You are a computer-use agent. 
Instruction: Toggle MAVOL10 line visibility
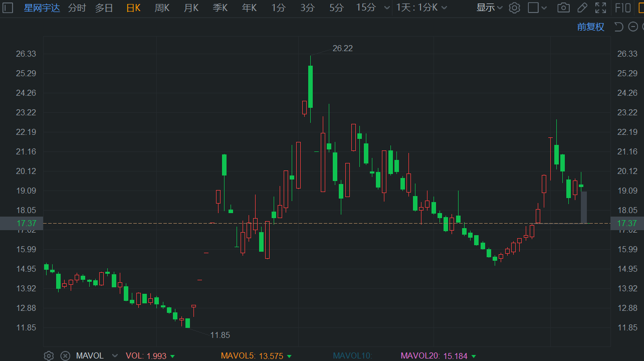point(353,356)
